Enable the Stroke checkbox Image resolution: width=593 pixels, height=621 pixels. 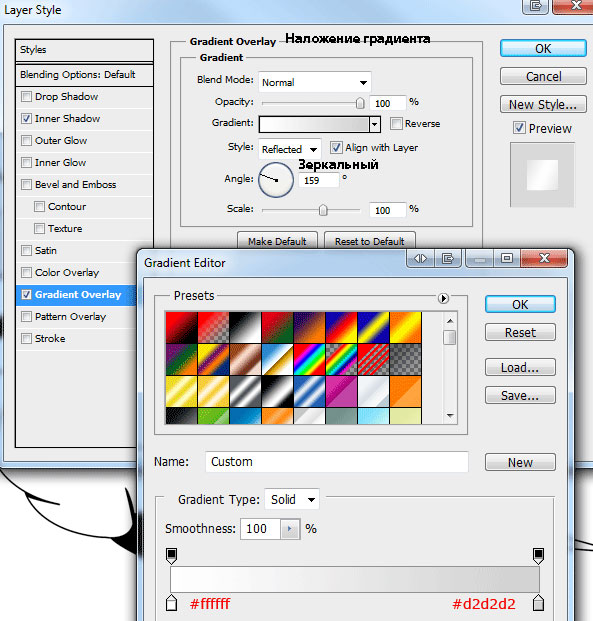(x=26, y=339)
